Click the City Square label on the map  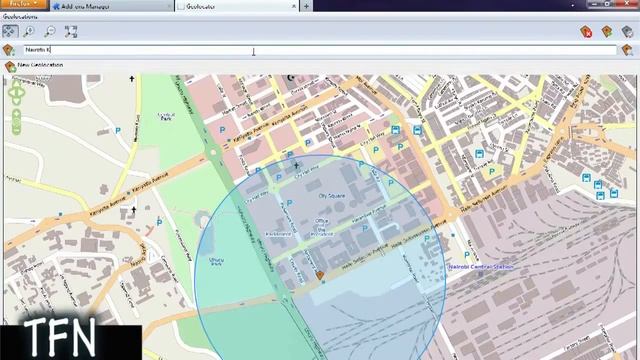[331, 196]
